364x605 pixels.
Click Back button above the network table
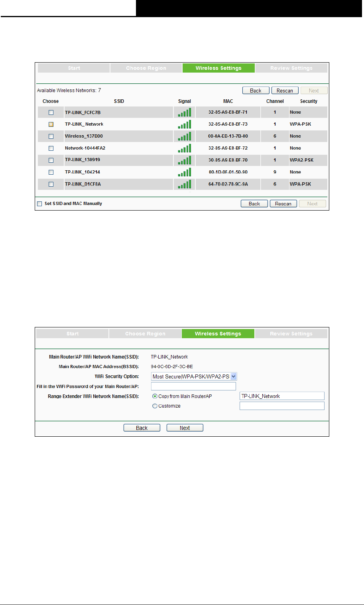pos(256,91)
